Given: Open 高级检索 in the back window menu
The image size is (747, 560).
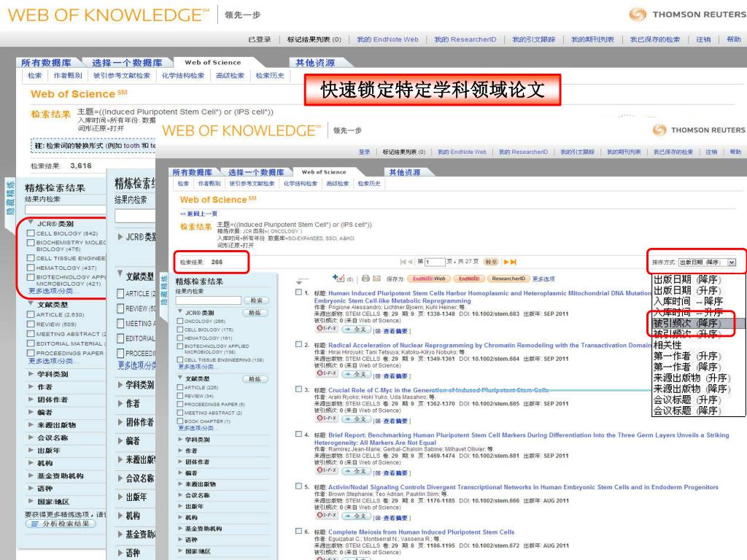Looking at the screenshot, I should (230, 75).
